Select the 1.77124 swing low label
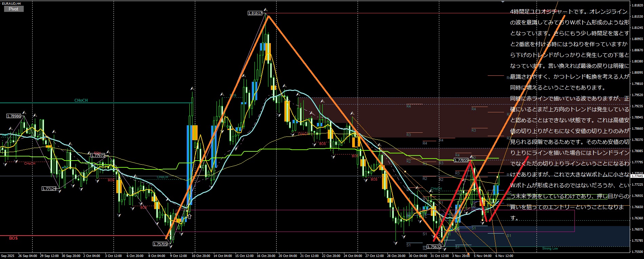Screen dimensions: 644x259 pos(49,189)
